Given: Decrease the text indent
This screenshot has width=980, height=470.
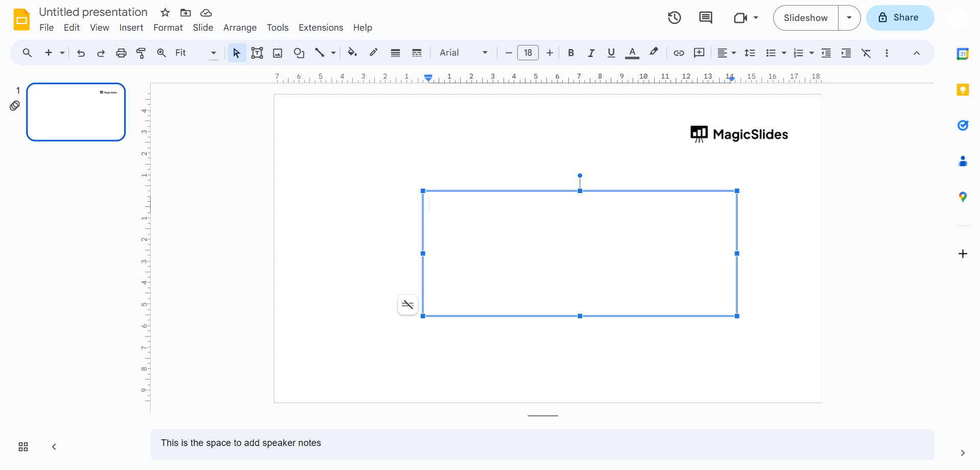Looking at the screenshot, I should pos(826,53).
